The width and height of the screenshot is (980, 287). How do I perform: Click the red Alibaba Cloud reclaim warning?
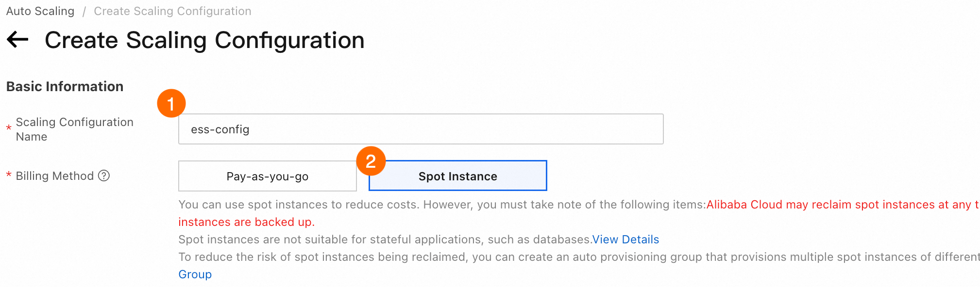(842, 205)
